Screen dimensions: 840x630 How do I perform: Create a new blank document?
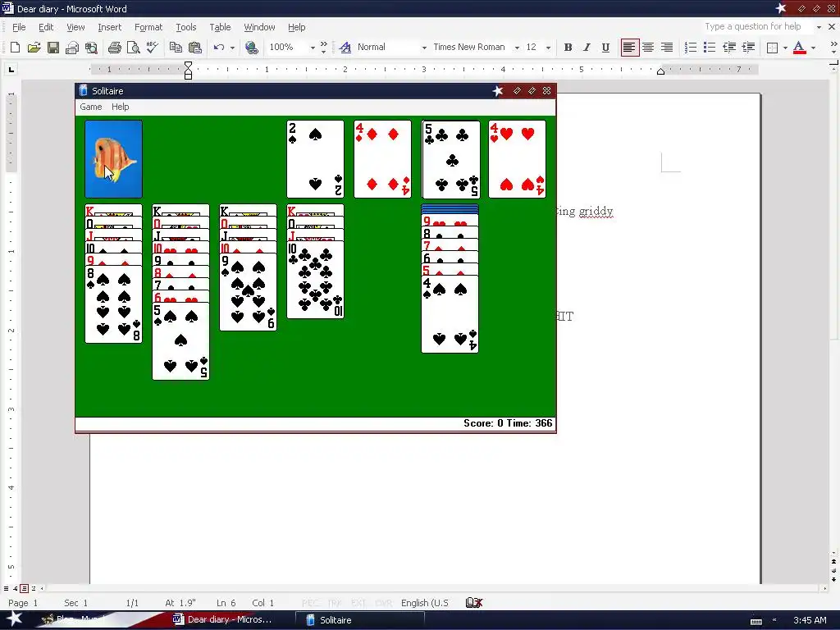click(15, 47)
